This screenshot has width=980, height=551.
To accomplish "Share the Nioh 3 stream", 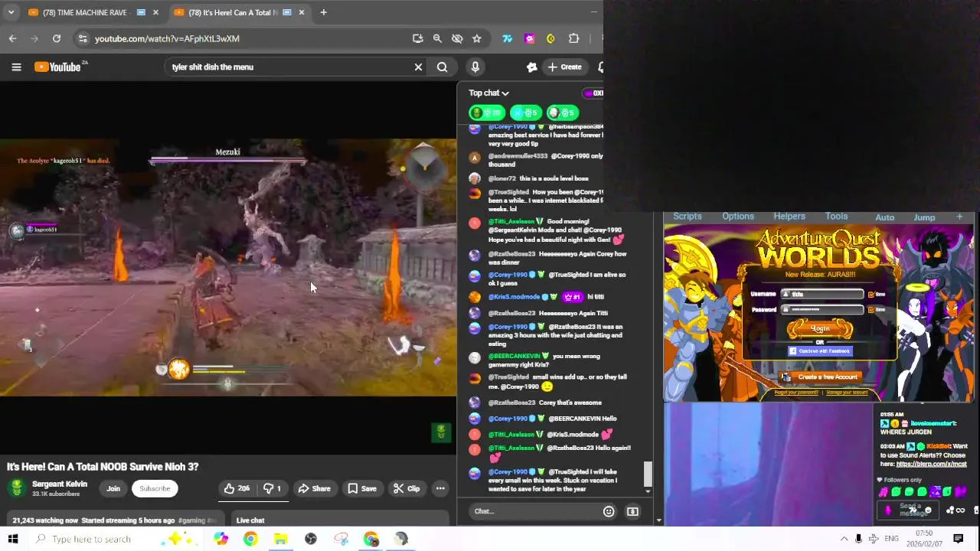I will 314,488.
